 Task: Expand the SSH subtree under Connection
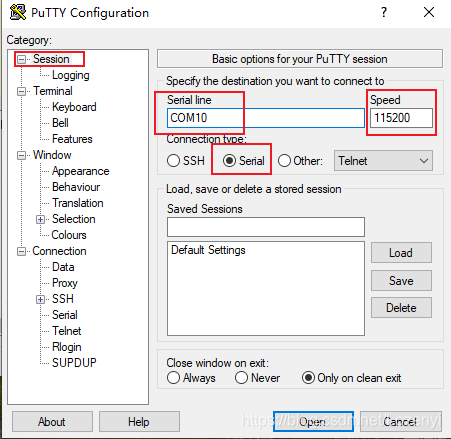40,299
